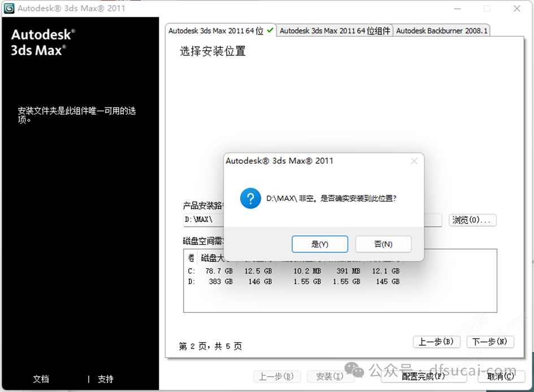This screenshot has height=392, width=534.
Task: Open the 浏览(O) folder browser
Action: click(x=472, y=220)
